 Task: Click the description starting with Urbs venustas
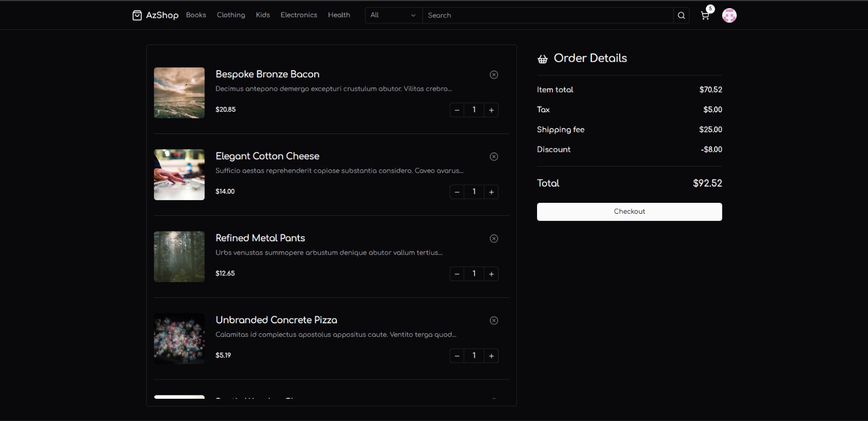(x=329, y=253)
